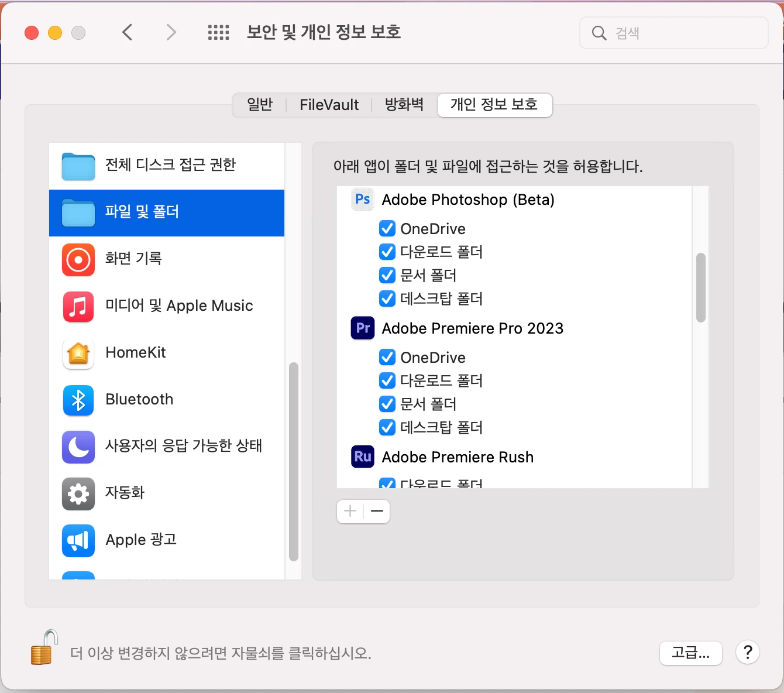The image size is (784, 693).
Task: Click the 고급... button
Action: pos(691,653)
